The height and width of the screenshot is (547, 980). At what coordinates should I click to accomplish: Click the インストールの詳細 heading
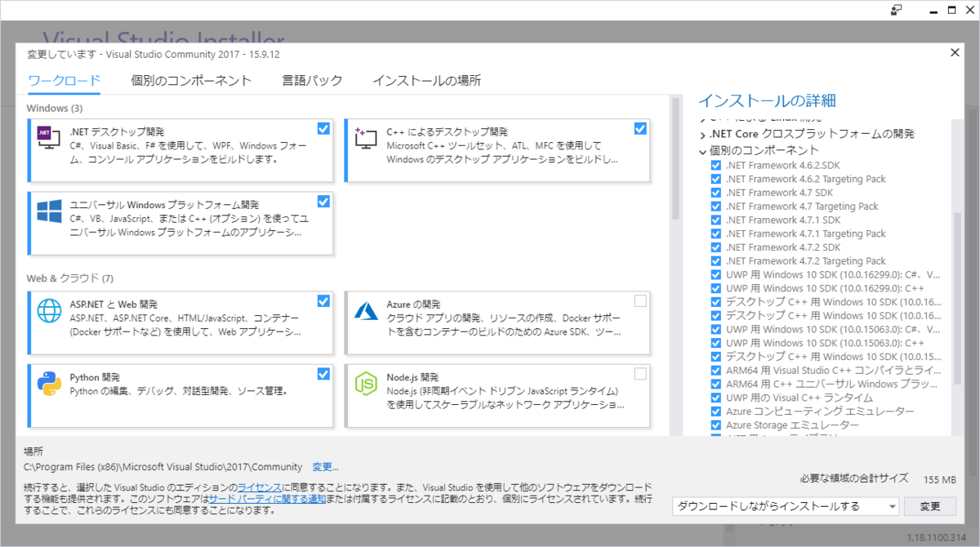pos(767,101)
